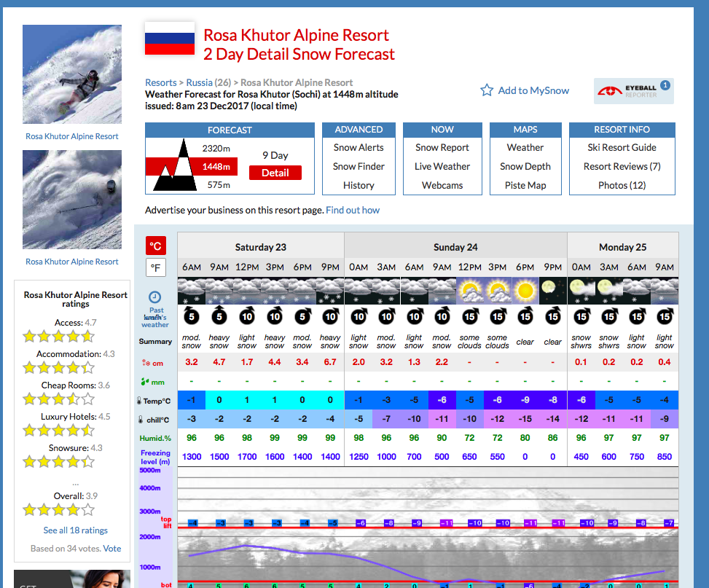The image size is (709, 588).
Task: Open Snow Finder
Action: (358, 166)
